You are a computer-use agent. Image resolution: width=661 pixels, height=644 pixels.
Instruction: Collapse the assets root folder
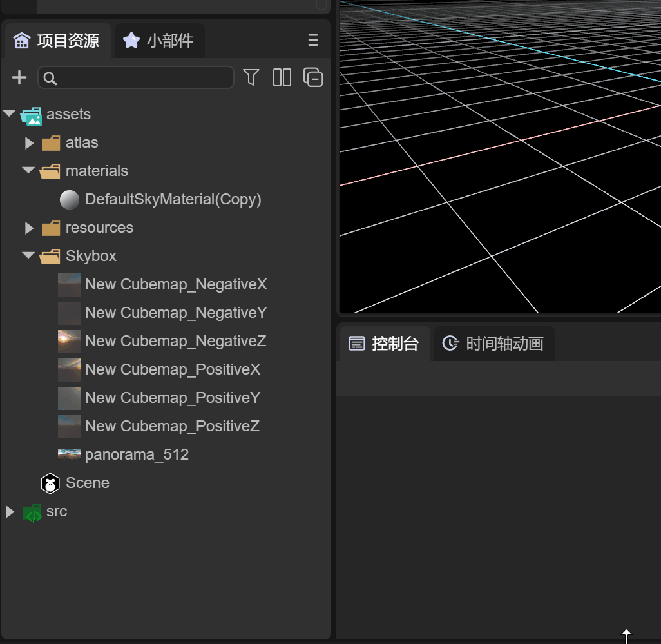[x=9, y=114]
